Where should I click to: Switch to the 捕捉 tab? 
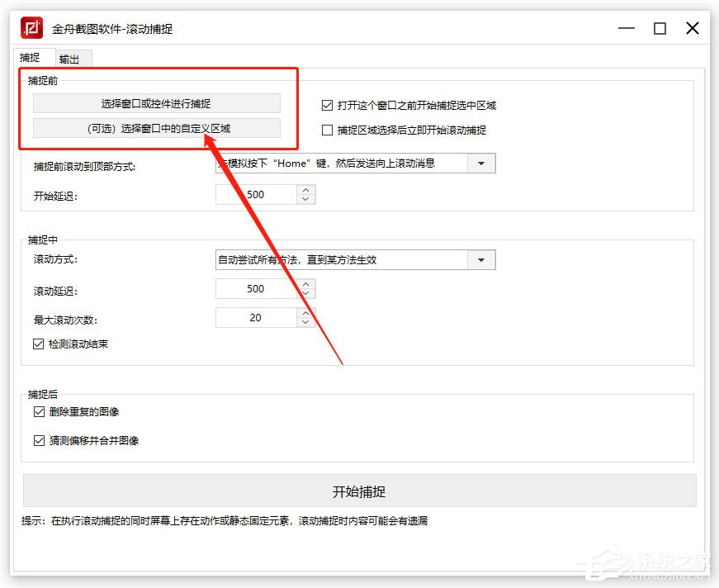(x=32, y=58)
